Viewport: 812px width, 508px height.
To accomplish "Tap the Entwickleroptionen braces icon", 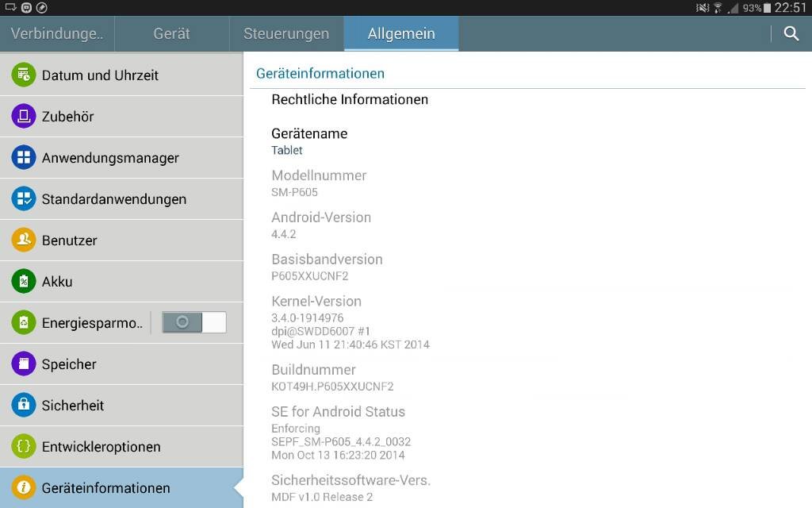I will pos(24,446).
